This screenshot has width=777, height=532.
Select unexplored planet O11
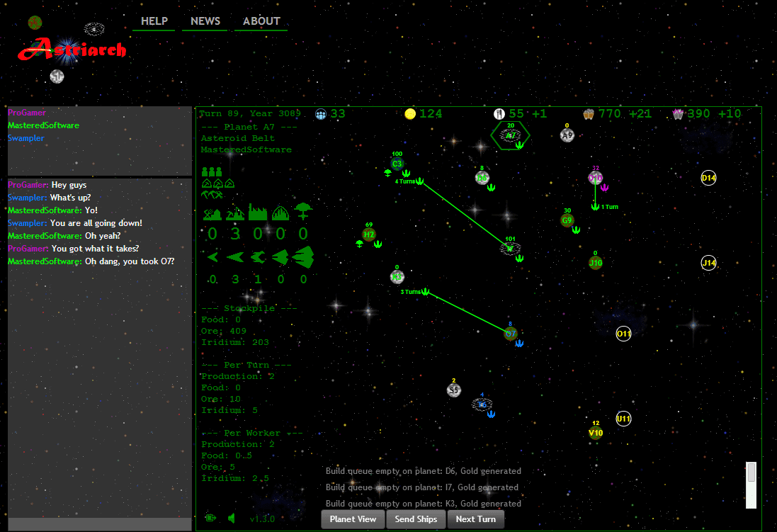point(623,334)
